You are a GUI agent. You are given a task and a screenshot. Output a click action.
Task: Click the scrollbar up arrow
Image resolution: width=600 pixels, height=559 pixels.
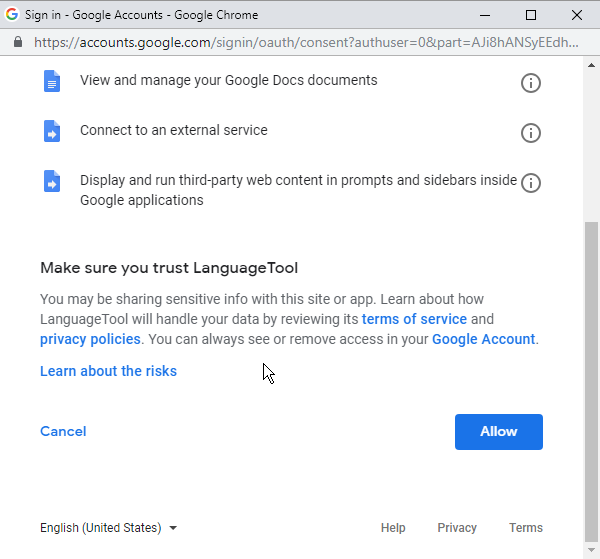tap(592, 65)
